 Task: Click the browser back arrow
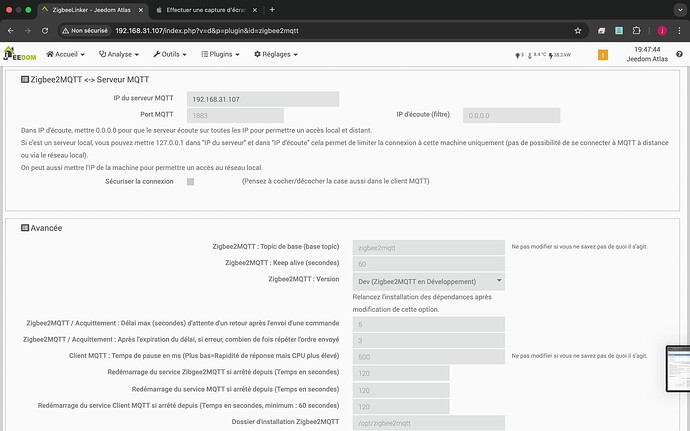[11, 30]
